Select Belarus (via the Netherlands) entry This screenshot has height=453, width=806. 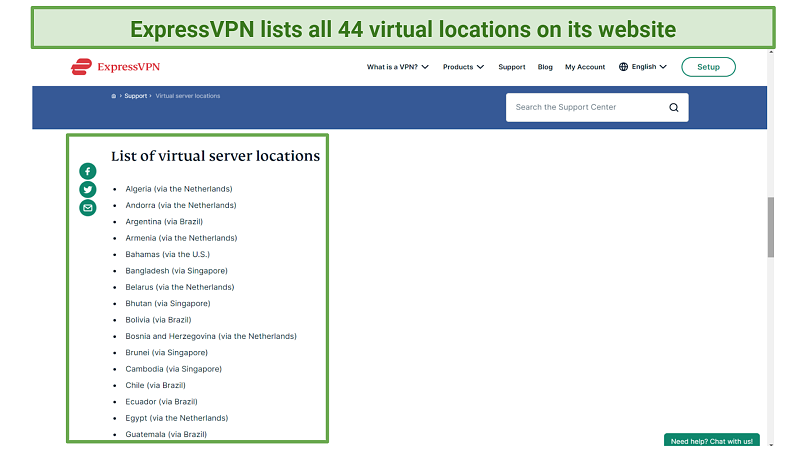point(180,287)
